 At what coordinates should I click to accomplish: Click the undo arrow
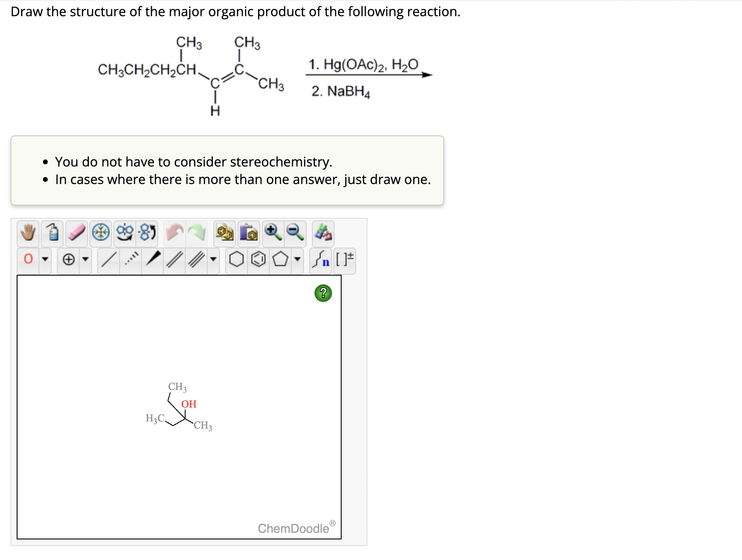tap(176, 233)
